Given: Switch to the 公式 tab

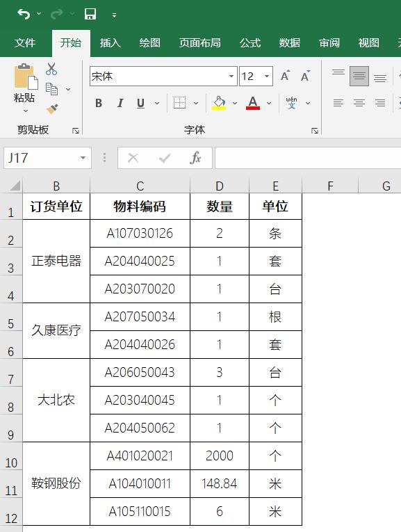Looking at the screenshot, I should (250, 42).
